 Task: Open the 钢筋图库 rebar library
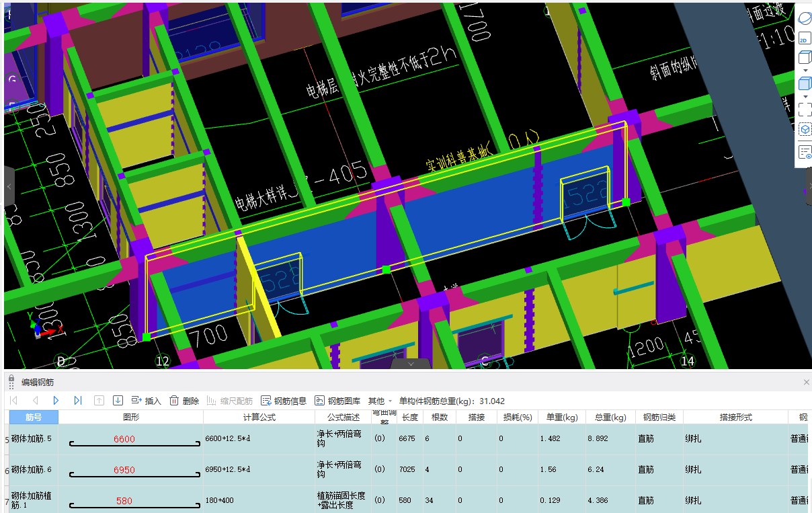[x=337, y=401]
